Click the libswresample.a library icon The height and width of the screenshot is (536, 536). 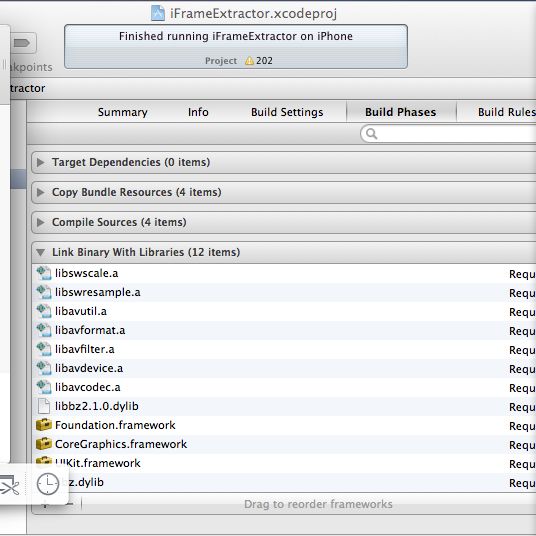click(x=44, y=292)
